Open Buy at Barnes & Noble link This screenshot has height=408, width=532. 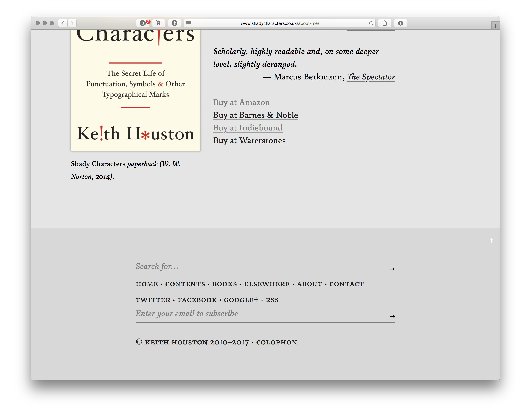(x=256, y=115)
